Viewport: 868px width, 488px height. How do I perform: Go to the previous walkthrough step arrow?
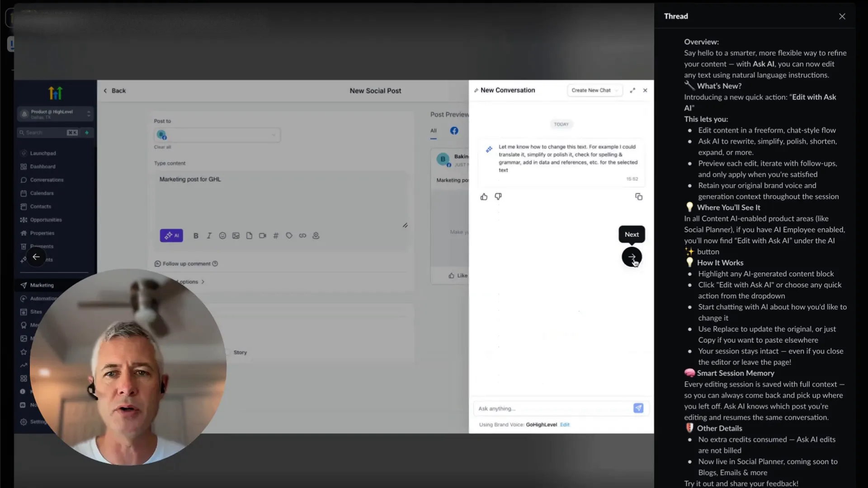point(36,257)
